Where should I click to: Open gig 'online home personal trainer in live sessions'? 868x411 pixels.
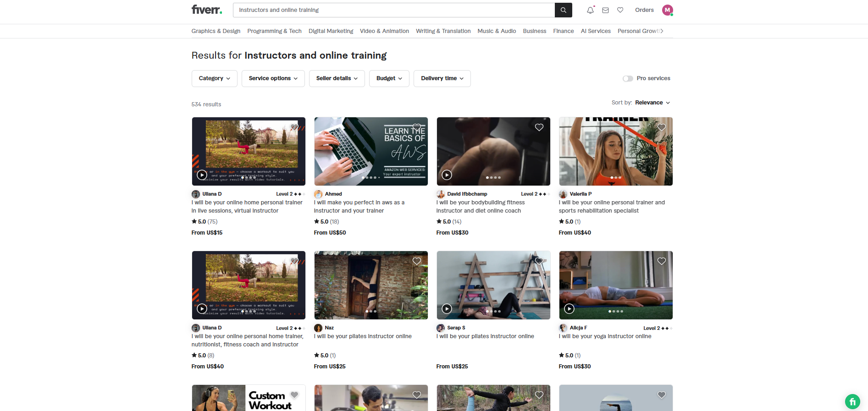[x=247, y=207]
